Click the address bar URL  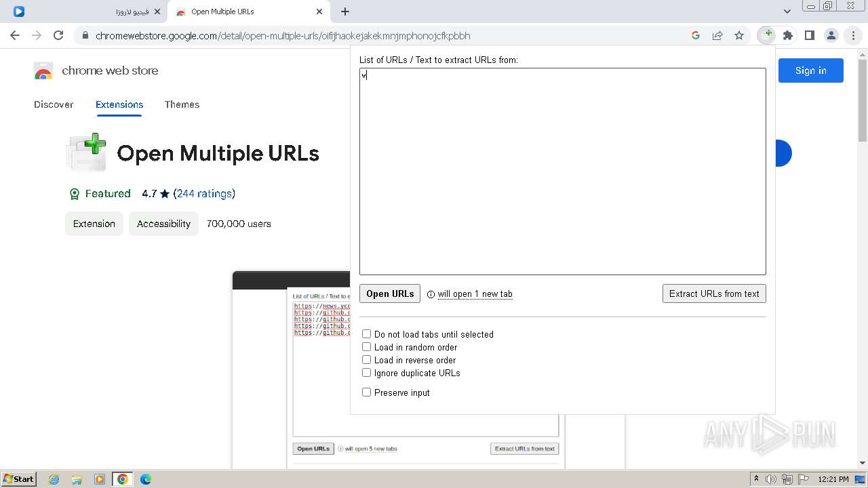[283, 36]
